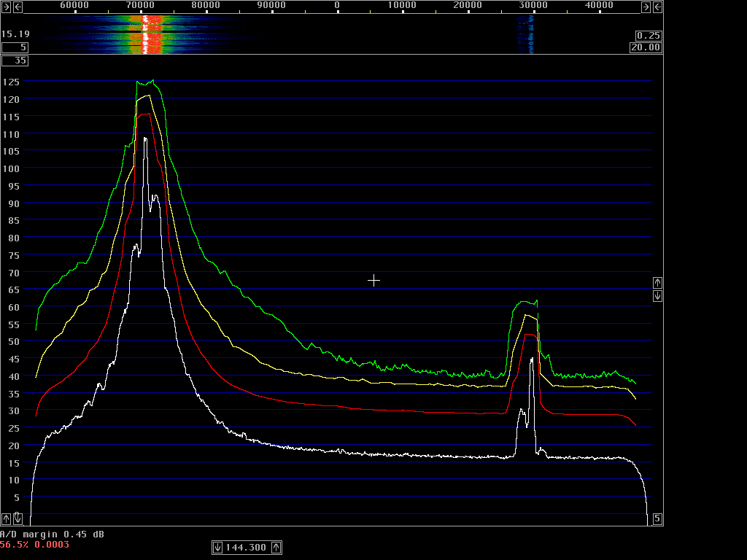Click the weak blue signal in the waterfall
Image resolution: width=747 pixels, height=560 pixels.
tap(530, 34)
